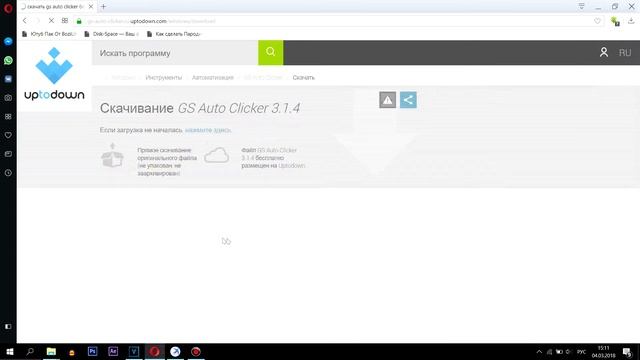Select the "скачать gs auto clicker" tab
This screenshot has height=360, width=640.
click(x=55, y=7)
